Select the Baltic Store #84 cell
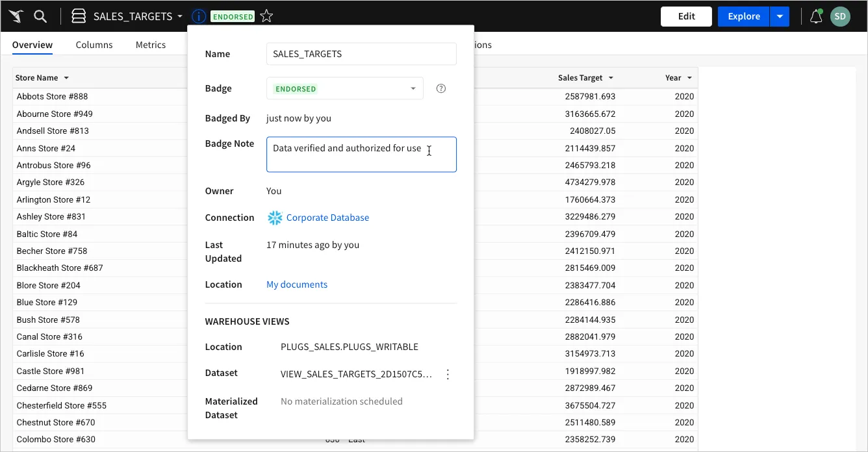The height and width of the screenshot is (452, 868). coord(47,234)
